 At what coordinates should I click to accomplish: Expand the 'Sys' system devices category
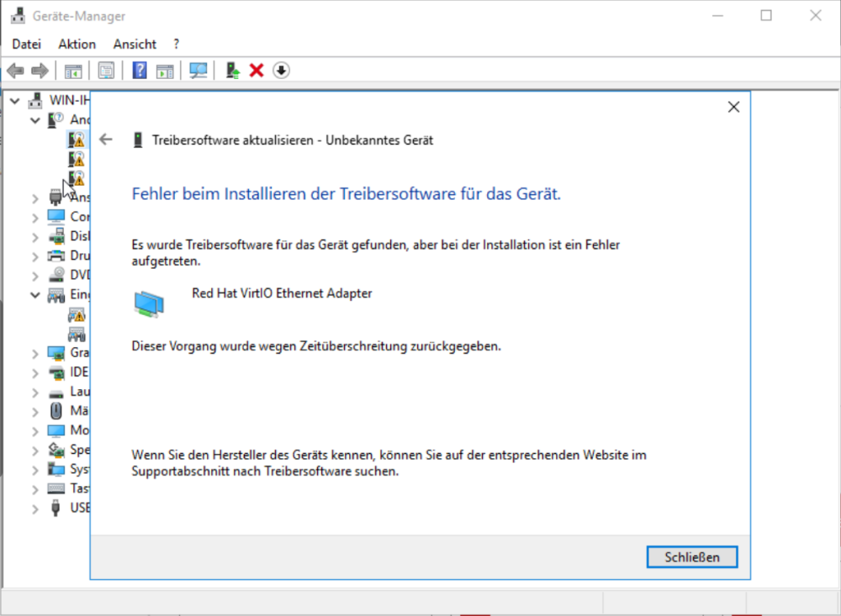point(34,470)
